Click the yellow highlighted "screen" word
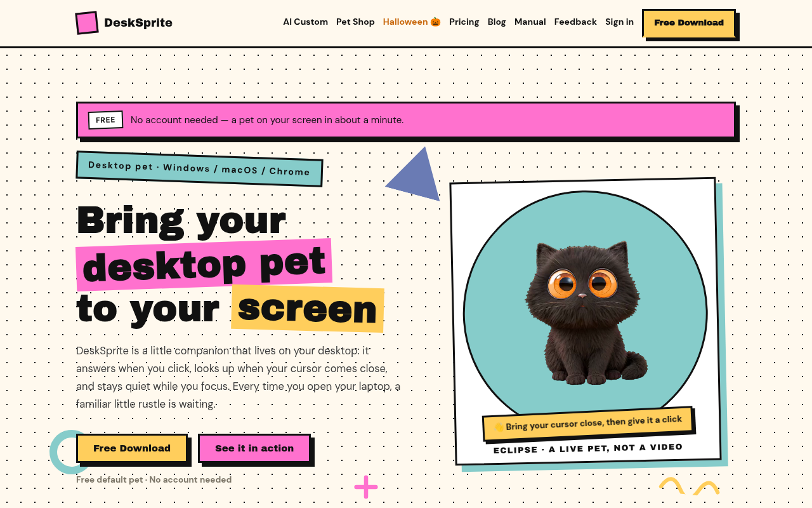The height and width of the screenshot is (508, 812). 308,309
